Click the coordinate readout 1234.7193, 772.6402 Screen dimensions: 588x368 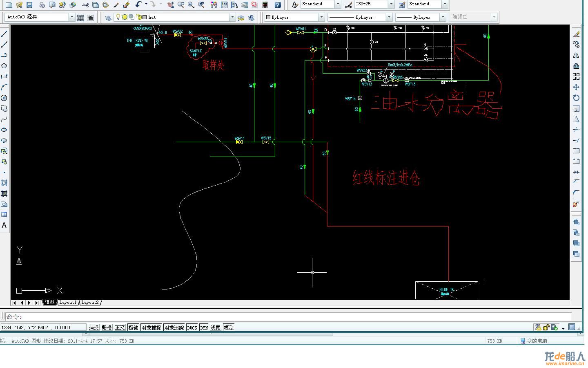coord(43,328)
